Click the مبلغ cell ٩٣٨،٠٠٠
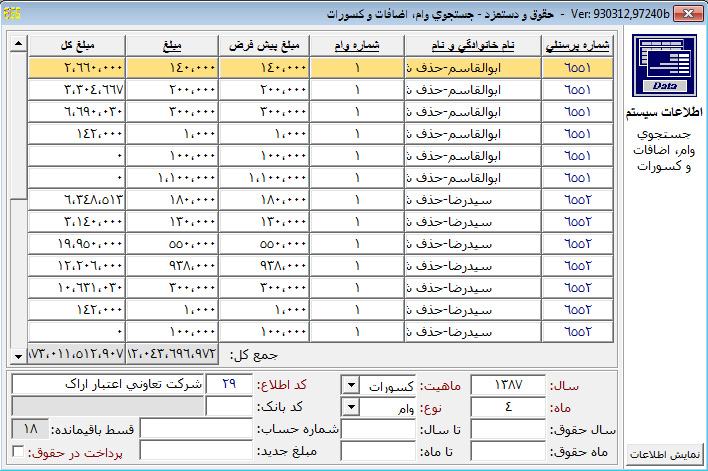This screenshot has height=471, width=708. pyautogui.click(x=172, y=266)
